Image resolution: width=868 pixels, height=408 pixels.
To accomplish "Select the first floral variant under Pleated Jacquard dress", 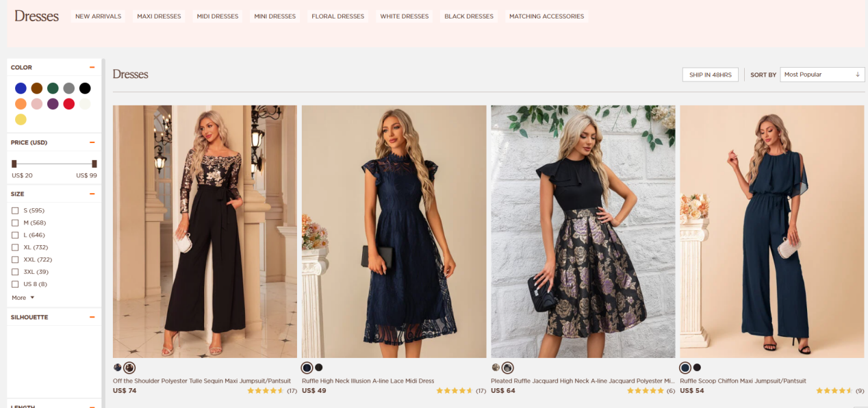I will [x=496, y=368].
